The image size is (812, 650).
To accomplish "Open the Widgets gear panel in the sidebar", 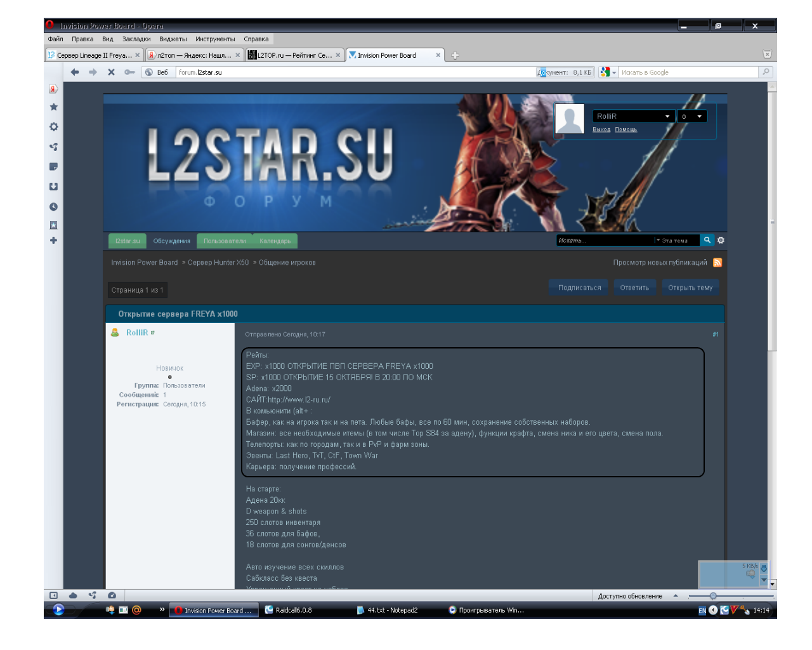I will coord(53,127).
